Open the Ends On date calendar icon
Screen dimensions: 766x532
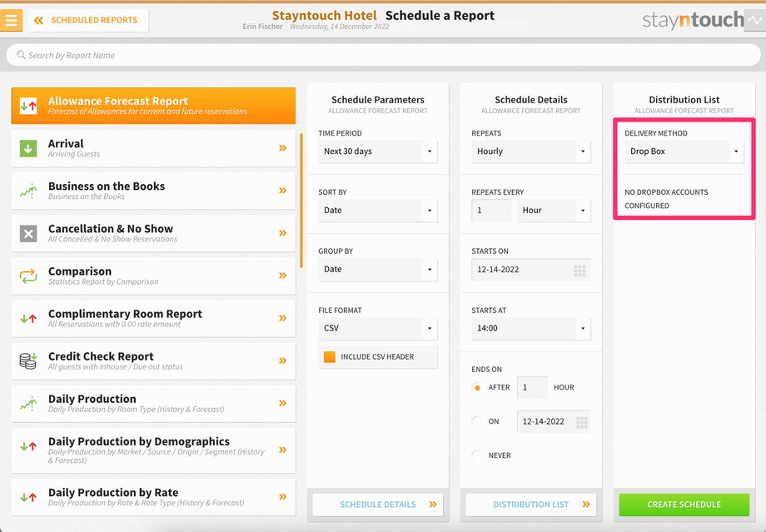pyautogui.click(x=581, y=423)
